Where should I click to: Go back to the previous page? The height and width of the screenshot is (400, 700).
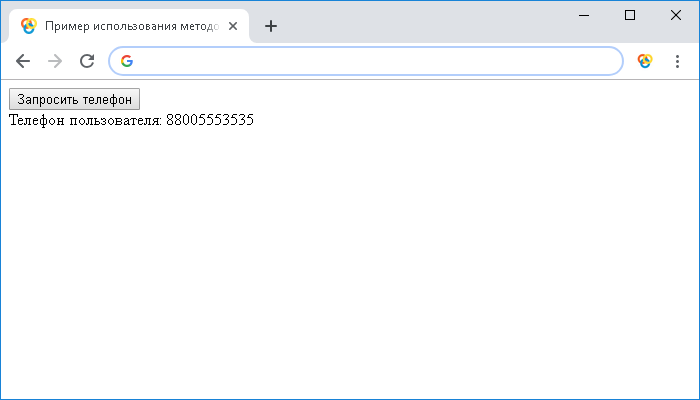pos(23,61)
